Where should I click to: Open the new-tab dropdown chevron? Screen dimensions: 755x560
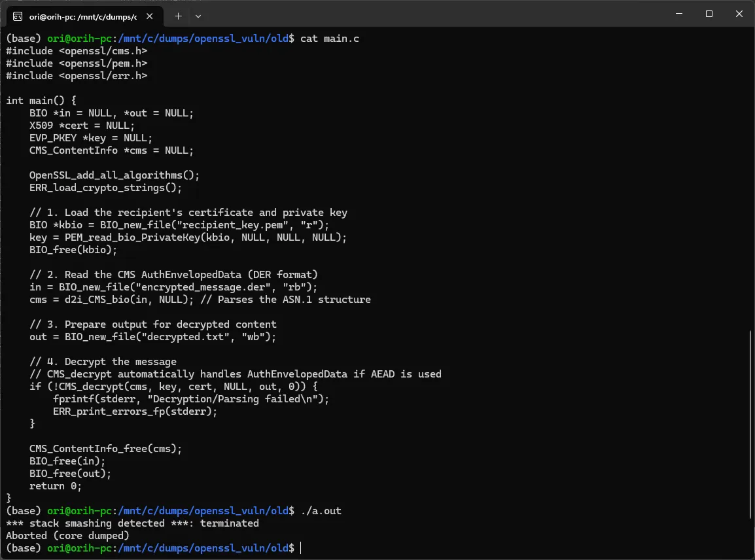(x=198, y=16)
